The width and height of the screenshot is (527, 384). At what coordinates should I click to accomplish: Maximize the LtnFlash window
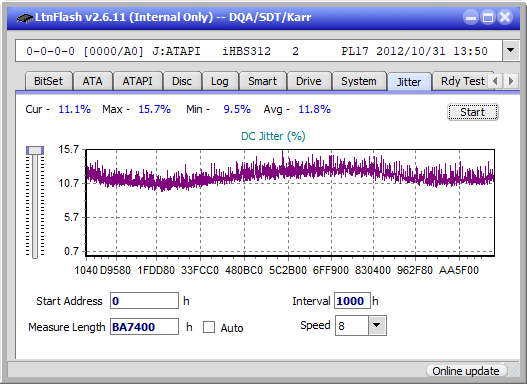pyautogui.click(x=488, y=17)
